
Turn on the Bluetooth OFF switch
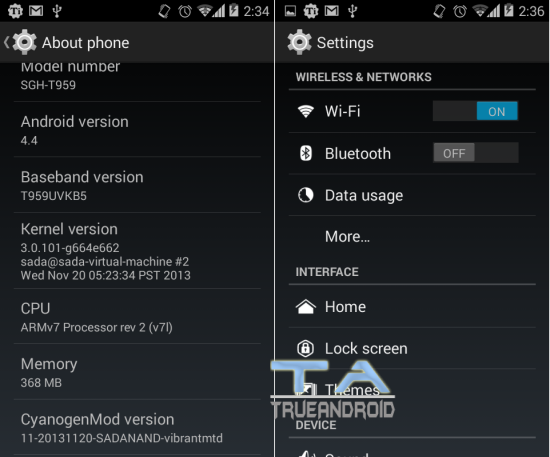coord(475,153)
